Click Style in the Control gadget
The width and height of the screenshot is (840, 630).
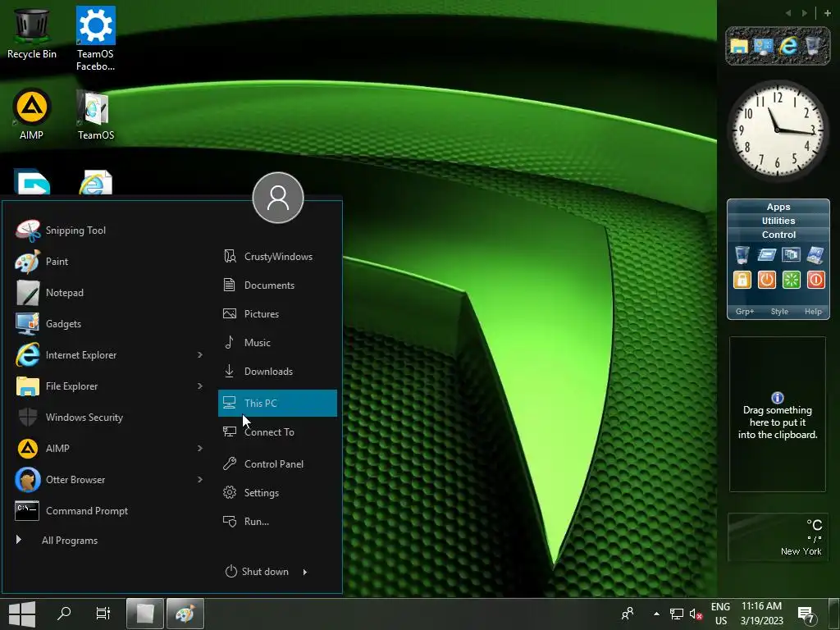pyautogui.click(x=779, y=311)
